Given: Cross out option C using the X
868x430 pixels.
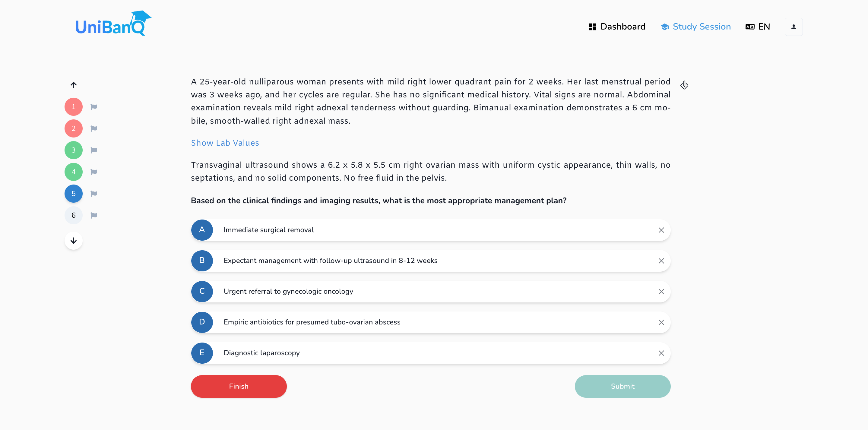Looking at the screenshot, I should point(661,292).
